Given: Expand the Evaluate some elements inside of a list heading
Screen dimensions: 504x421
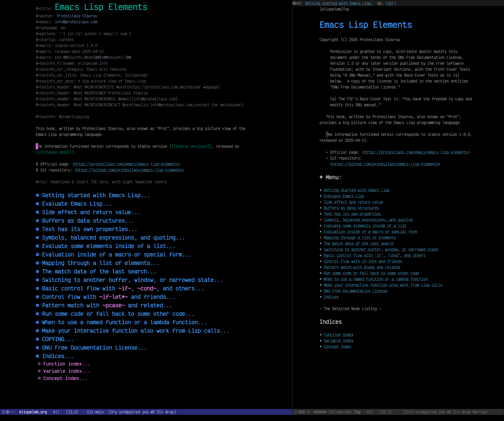Looking at the screenshot, I should tap(108, 246).
